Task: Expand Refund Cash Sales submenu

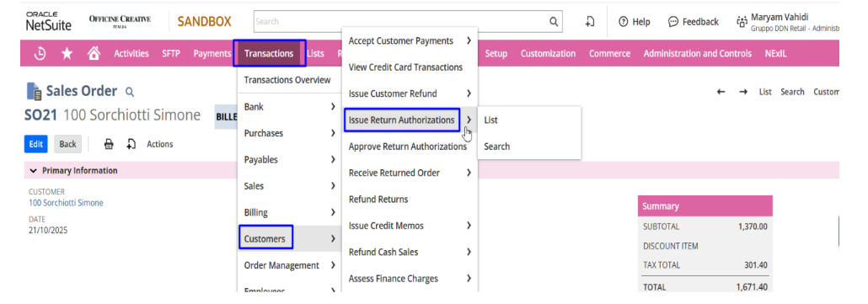Action: (469, 252)
